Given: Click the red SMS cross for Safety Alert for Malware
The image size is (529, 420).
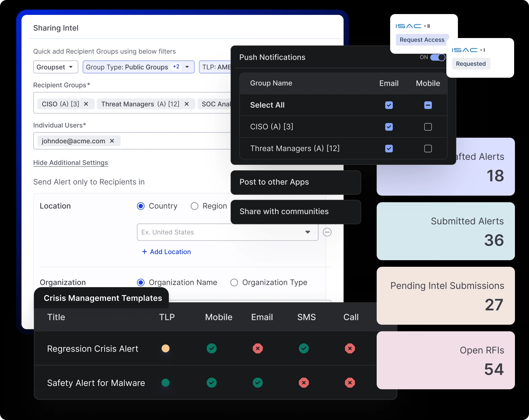Looking at the screenshot, I should click(304, 383).
